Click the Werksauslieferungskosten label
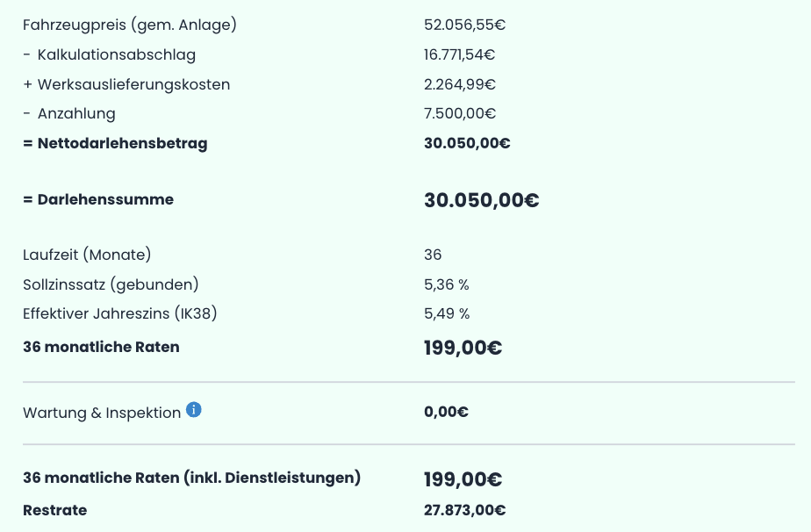 [133, 84]
